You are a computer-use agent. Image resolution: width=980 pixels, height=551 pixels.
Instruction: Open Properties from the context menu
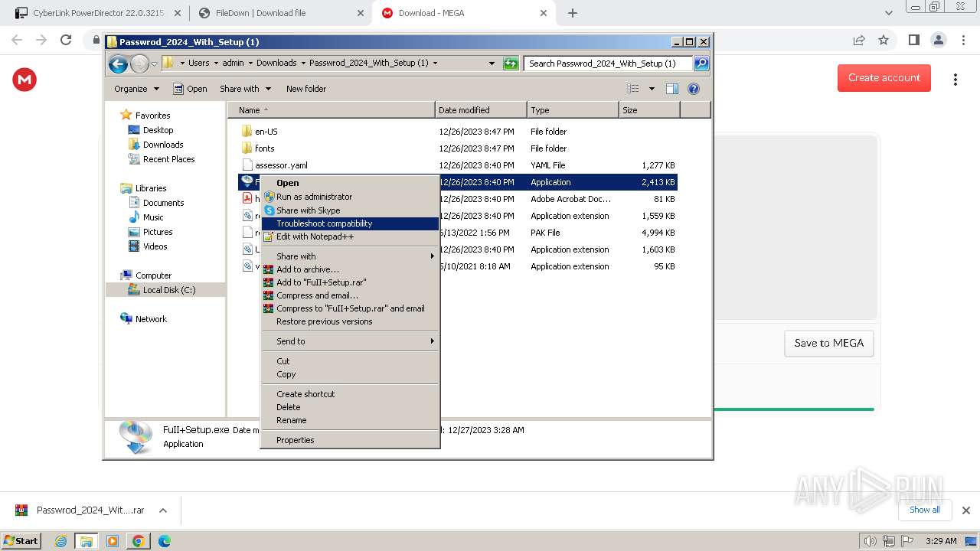pos(350,440)
